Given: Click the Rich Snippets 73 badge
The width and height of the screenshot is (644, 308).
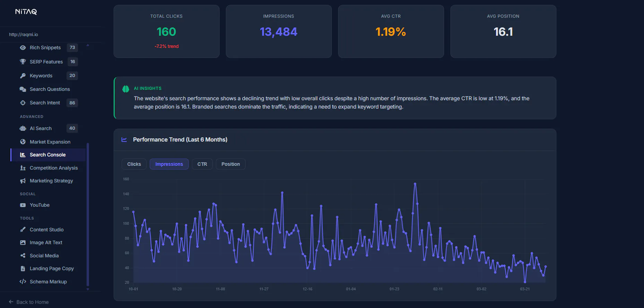Looking at the screenshot, I should (x=72, y=48).
